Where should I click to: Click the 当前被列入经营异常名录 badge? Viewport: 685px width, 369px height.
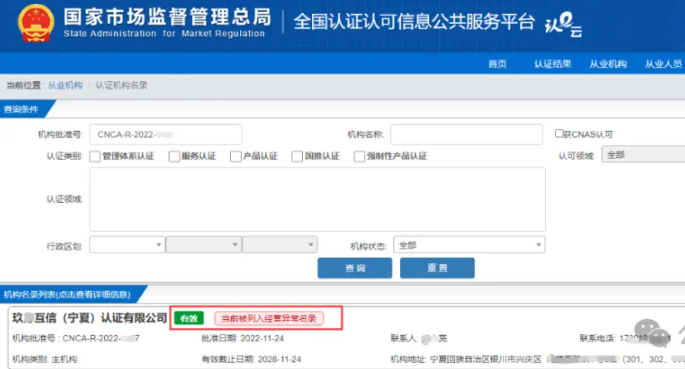point(269,318)
